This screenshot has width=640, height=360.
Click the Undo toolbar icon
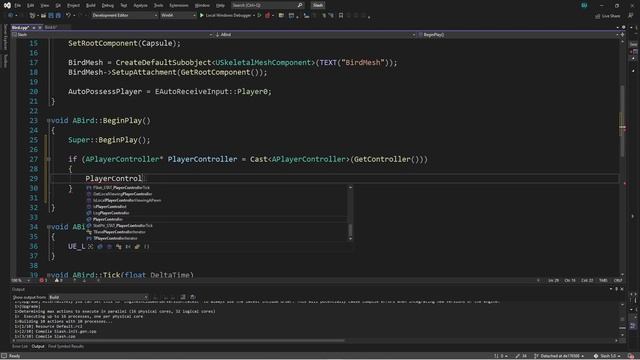68,16
